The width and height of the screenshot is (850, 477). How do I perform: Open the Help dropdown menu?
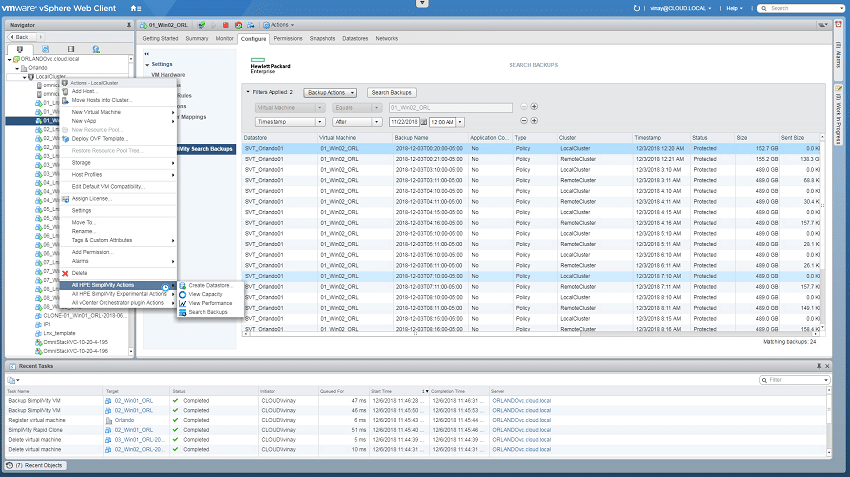pos(734,8)
